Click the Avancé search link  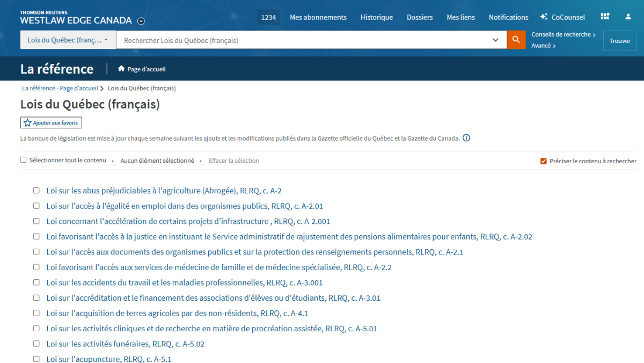tap(543, 46)
